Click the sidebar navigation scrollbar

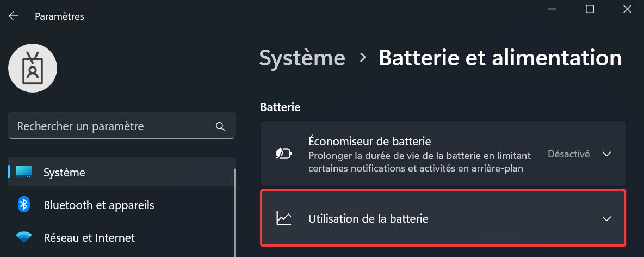(x=234, y=212)
